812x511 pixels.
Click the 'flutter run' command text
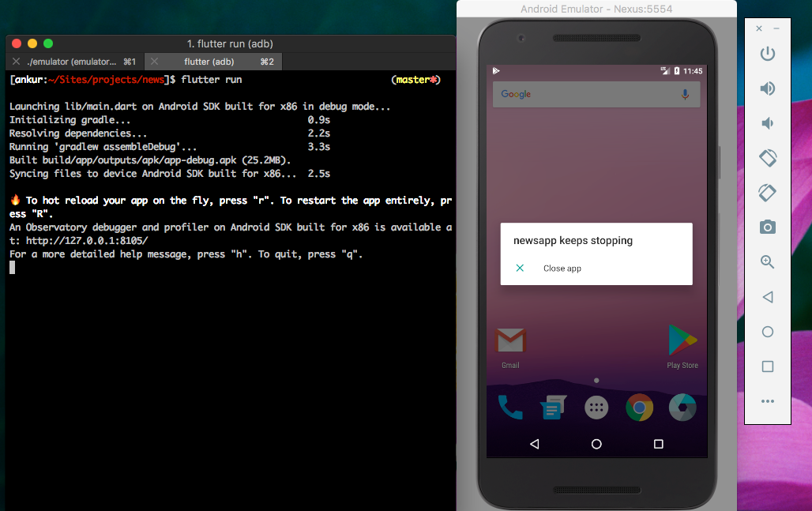click(211, 80)
